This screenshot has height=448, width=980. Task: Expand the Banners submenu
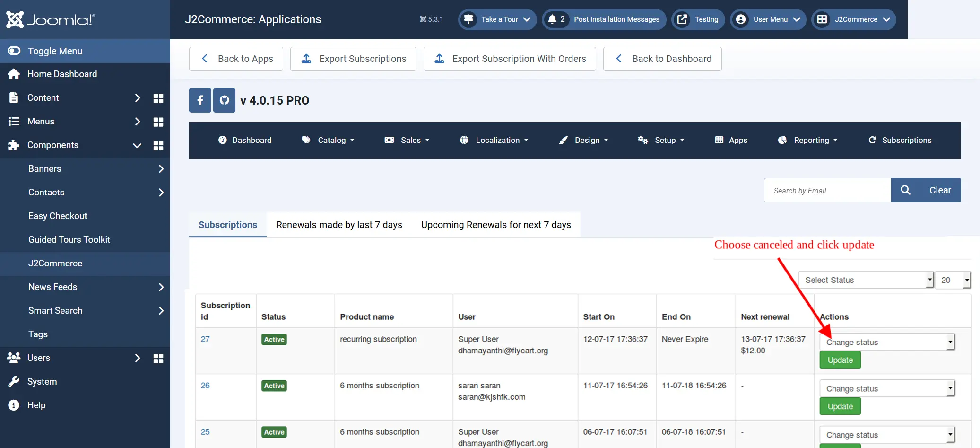point(161,169)
